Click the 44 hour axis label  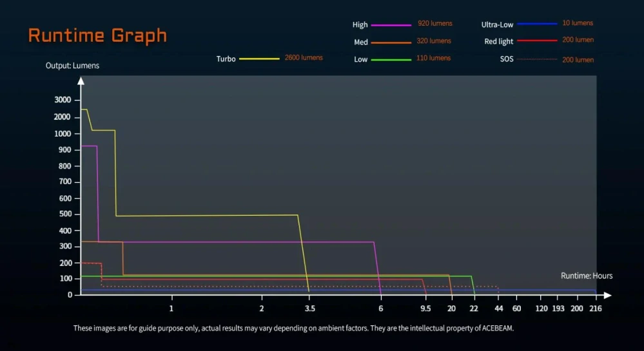pyautogui.click(x=498, y=308)
